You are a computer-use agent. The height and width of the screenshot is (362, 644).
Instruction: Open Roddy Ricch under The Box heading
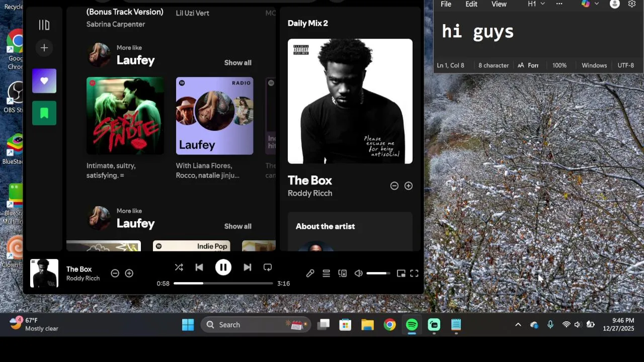(310, 194)
